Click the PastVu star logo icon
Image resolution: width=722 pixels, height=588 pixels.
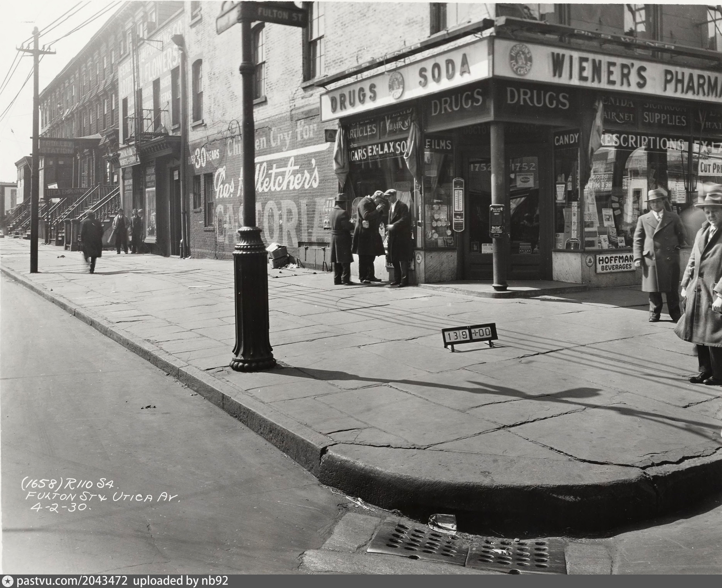[x=8, y=581]
